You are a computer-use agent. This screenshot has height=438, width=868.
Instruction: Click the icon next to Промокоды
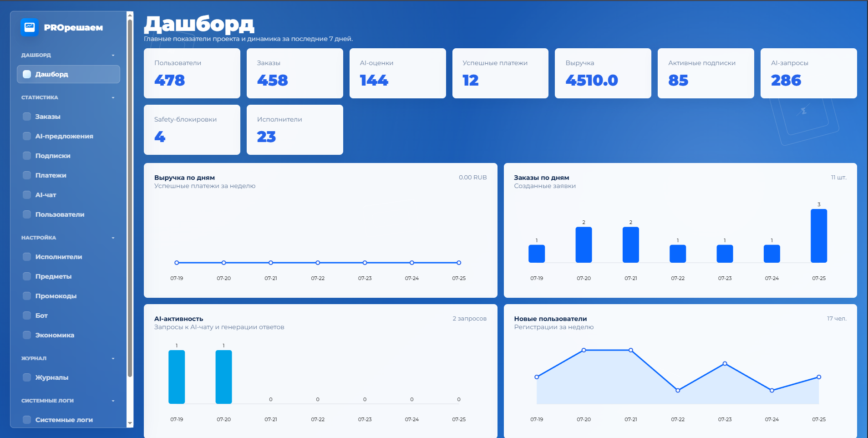point(27,296)
